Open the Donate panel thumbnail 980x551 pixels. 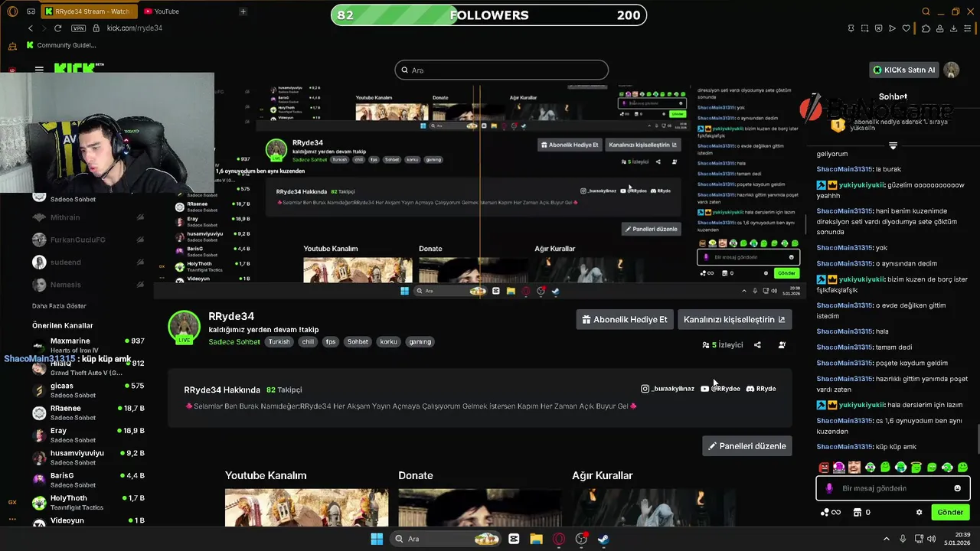coord(479,507)
